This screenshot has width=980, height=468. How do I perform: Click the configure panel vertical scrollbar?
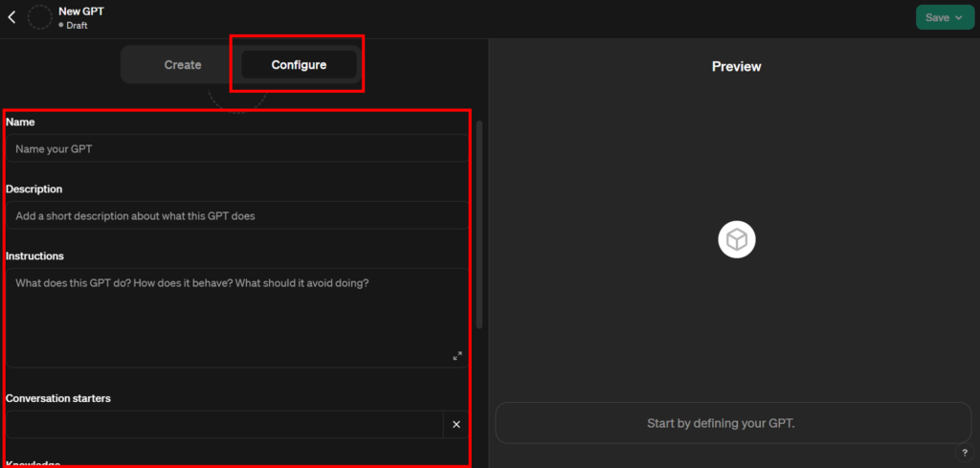click(x=479, y=225)
